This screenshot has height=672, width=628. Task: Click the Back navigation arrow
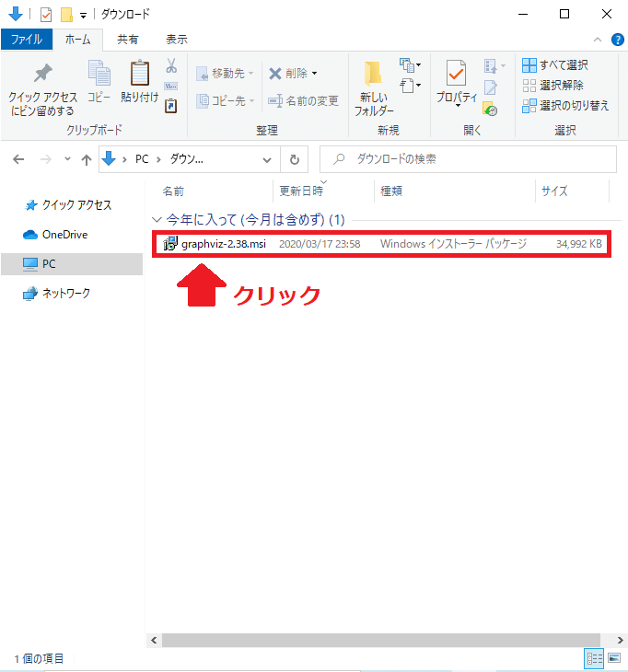[18, 160]
